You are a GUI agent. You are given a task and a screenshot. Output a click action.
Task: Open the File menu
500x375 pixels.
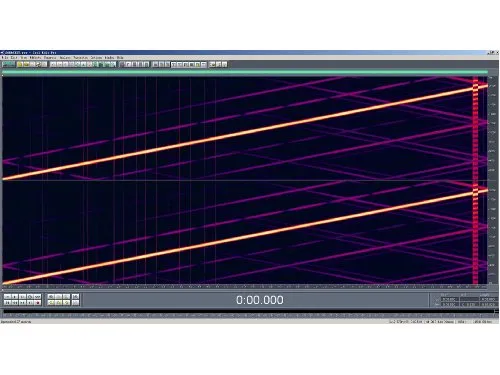[5, 57]
